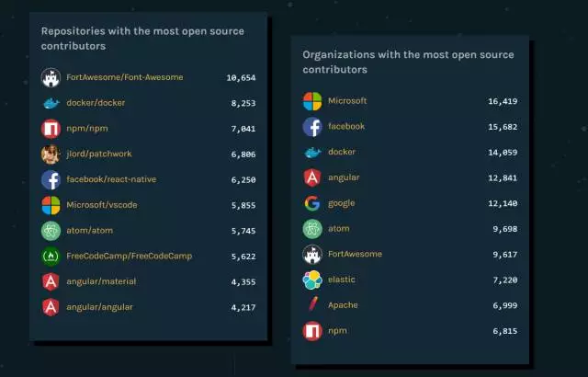Select the contributor count 5,622
The height and width of the screenshot is (377, 588).
[243, 257]
